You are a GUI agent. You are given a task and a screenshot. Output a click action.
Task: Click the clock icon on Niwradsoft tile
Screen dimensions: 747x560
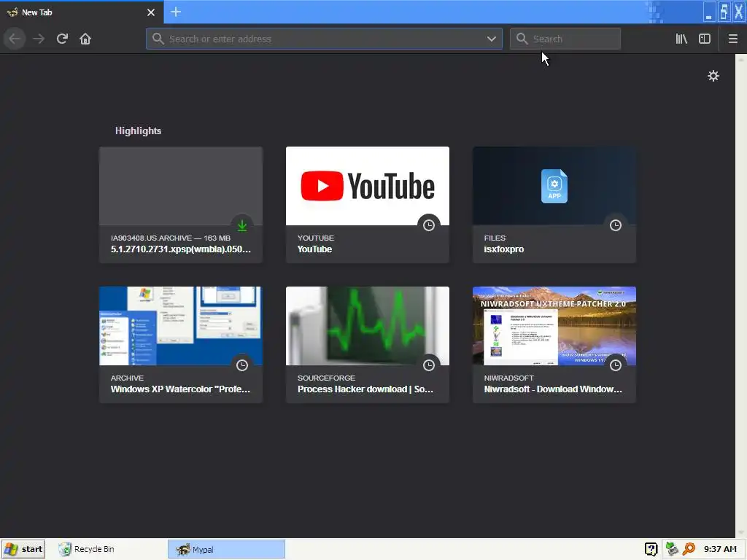pyautogui.click(x=616, y=365)
